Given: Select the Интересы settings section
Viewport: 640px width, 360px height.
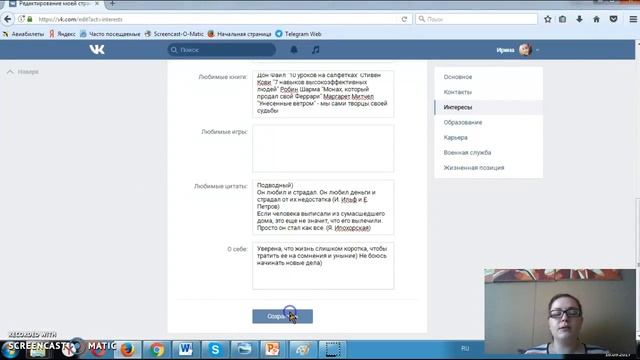Looking at the screenshot, I should (489, 107).
